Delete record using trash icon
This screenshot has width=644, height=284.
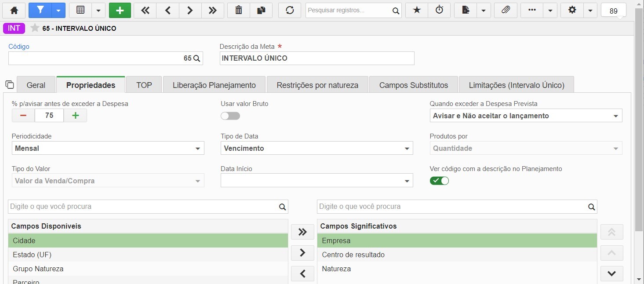coord(239,10)
